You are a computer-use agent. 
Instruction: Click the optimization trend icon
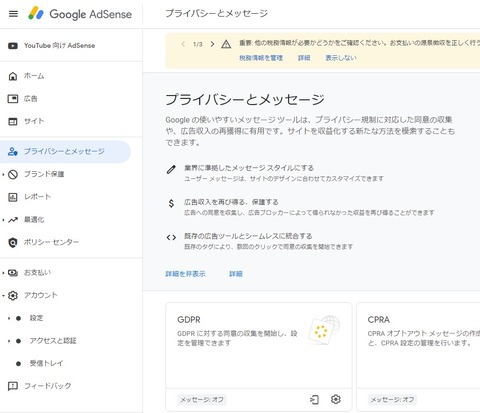[13, 220]
